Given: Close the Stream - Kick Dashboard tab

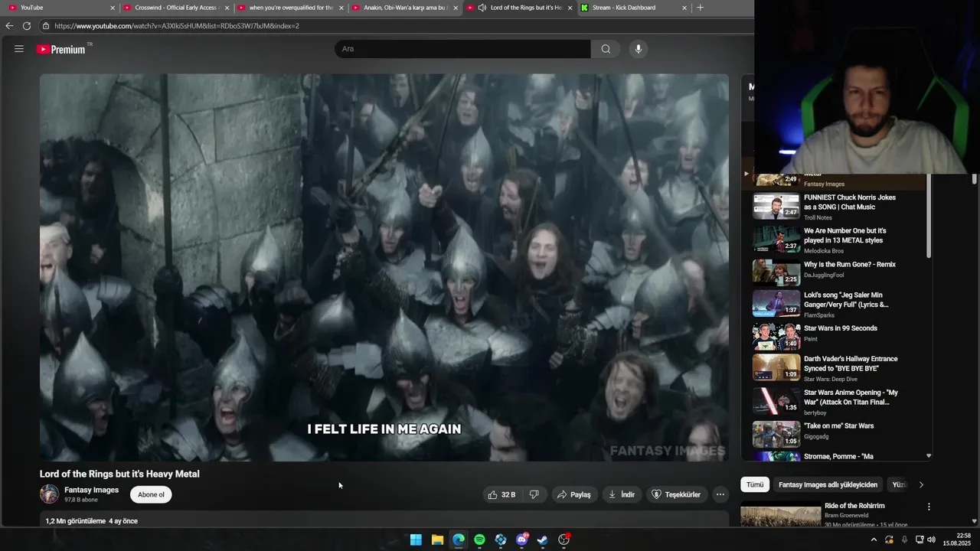Looking at the screenshot, I should (x=684, y=8).
